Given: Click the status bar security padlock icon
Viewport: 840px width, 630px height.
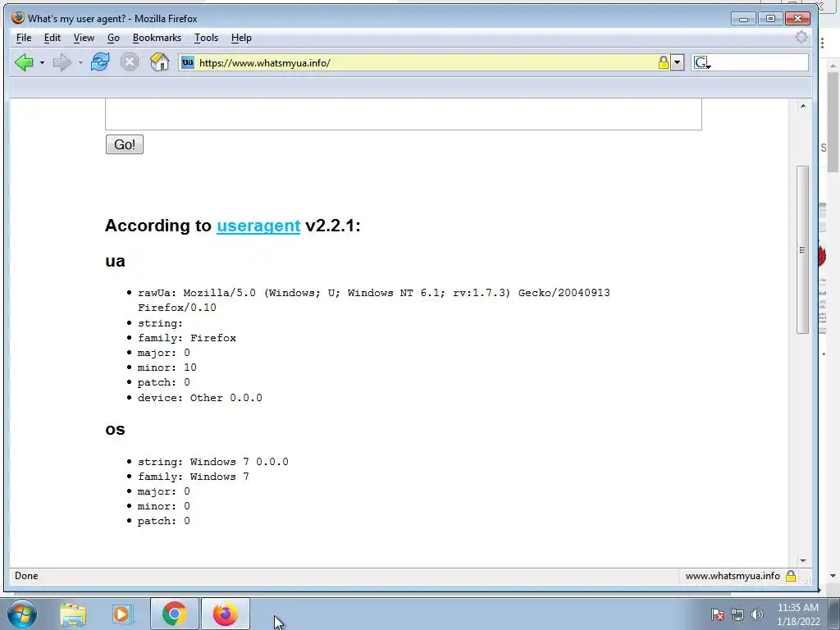Looking at the screenshot, I should [x=790, y=576].
